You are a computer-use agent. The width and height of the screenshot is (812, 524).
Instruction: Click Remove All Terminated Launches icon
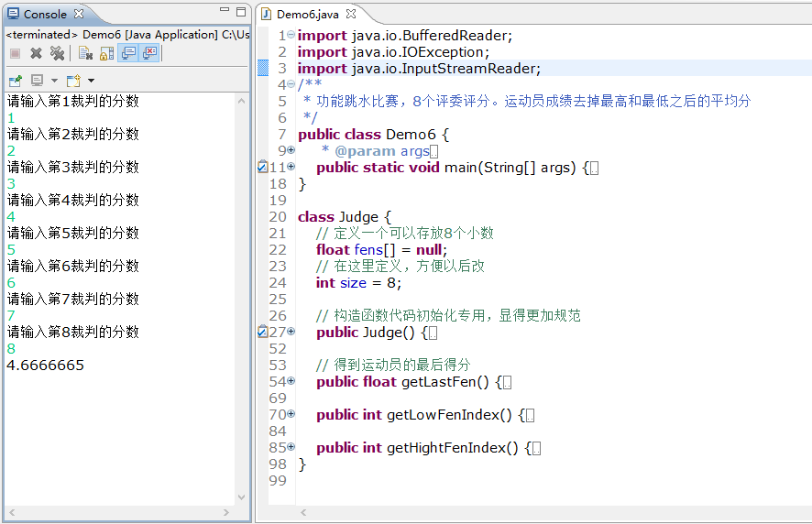pyautogui.click(x=57, y=53)
